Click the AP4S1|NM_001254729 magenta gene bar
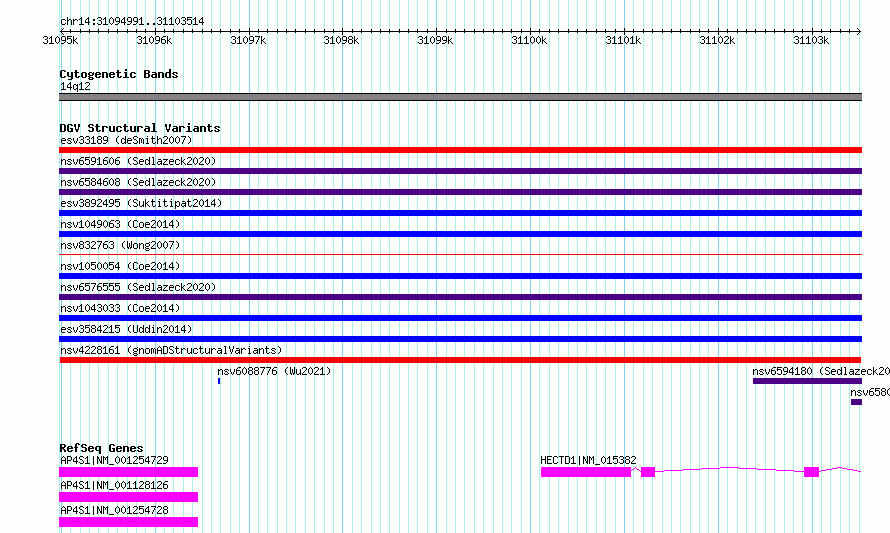 coord(128,472)
